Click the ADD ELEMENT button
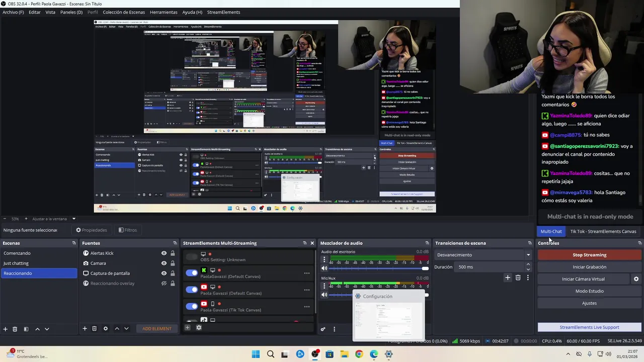Image resolution: width=644 pixels, height=362 pixels. [x=157, y=329]
